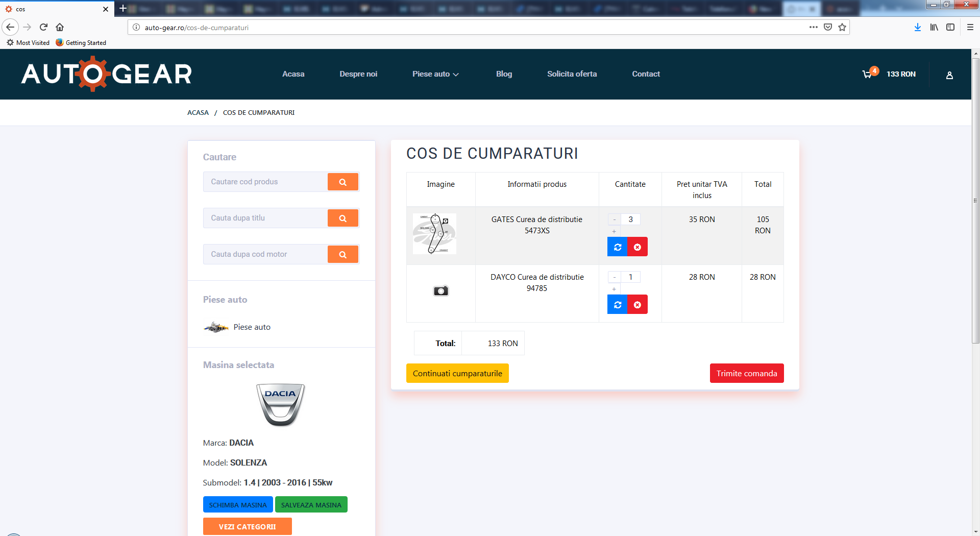The image size is (980, 536).
Task: Click Trimite comanda button
Action: [747, 373]
